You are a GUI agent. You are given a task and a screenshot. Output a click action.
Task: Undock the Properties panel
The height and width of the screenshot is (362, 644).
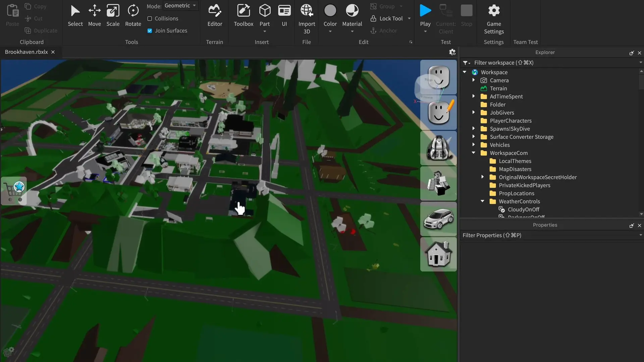tap(632, 226)
